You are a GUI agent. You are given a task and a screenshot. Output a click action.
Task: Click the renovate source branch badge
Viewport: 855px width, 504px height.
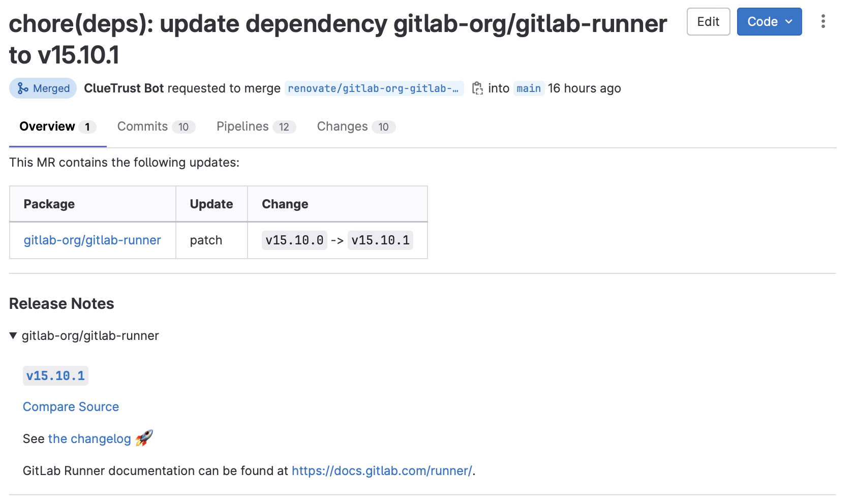click(x=374, y=88)
